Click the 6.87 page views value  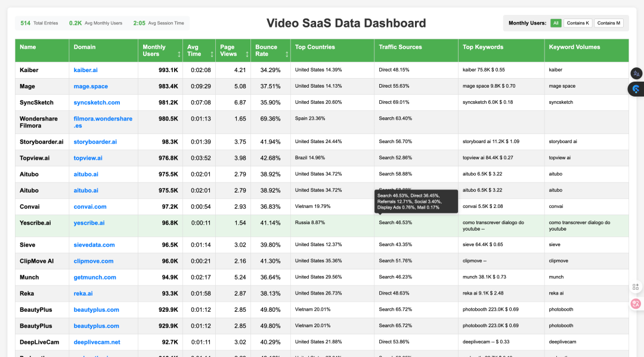[240, 103]
